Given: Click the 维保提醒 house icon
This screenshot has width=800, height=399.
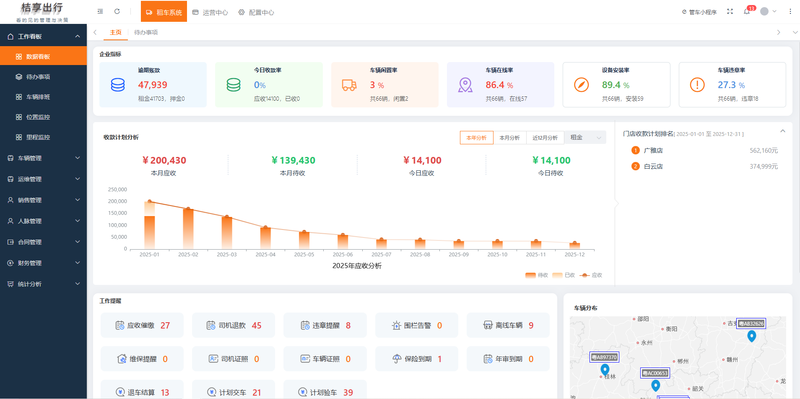Looking at the screenshot, I should click(121, 359).
